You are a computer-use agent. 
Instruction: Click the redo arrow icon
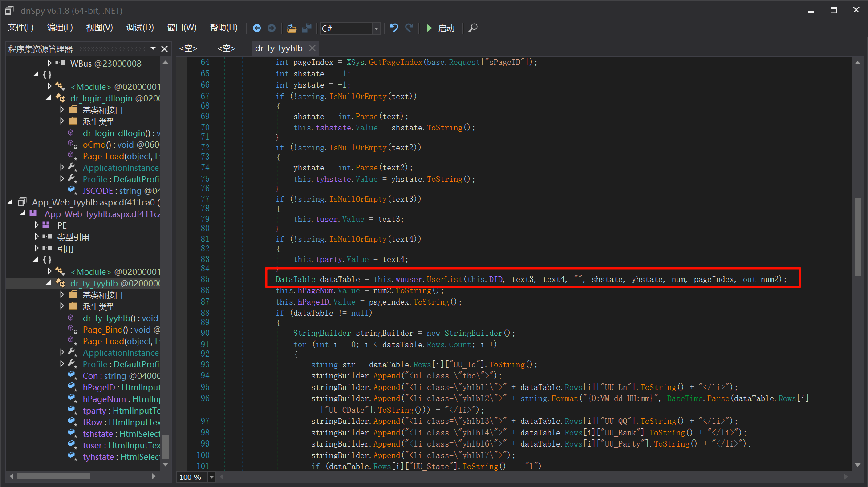[410, 28]
